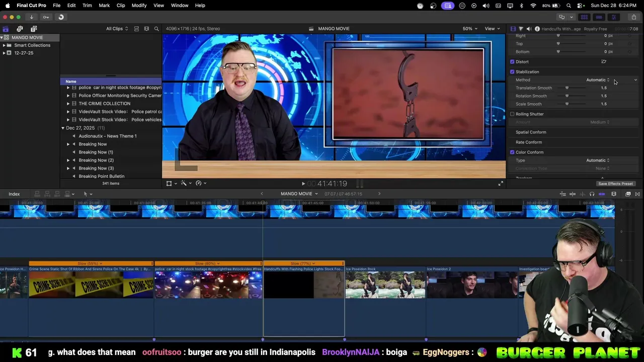Enable the Rolling Shutter checkbox

(x=512, y=114)
